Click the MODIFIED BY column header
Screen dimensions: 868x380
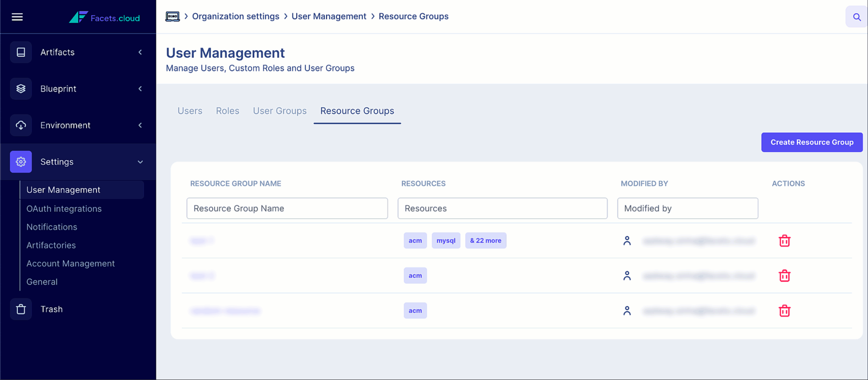644,183
